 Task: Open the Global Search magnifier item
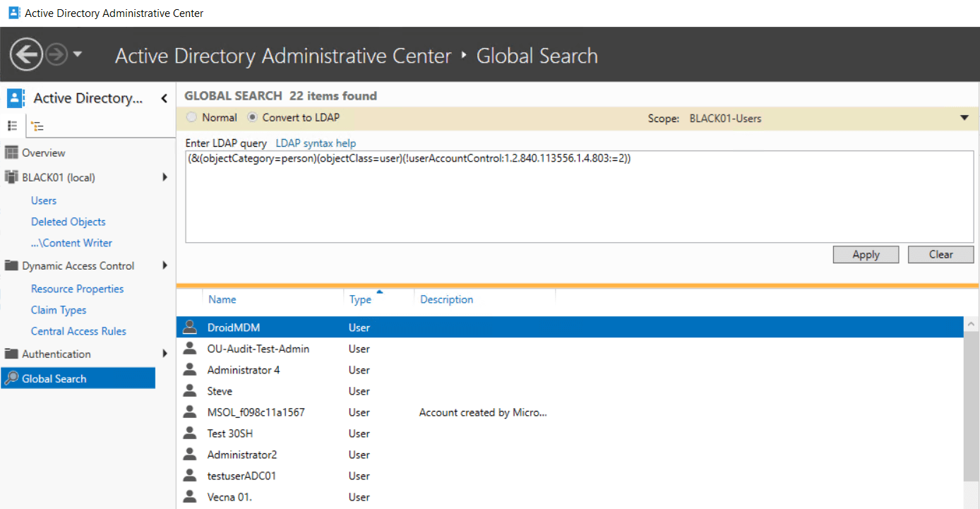[13, 378]
